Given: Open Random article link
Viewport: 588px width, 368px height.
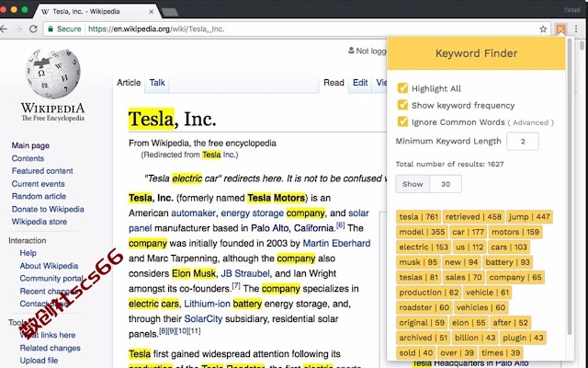Looking at the screenshot, I should pos(39,196).
